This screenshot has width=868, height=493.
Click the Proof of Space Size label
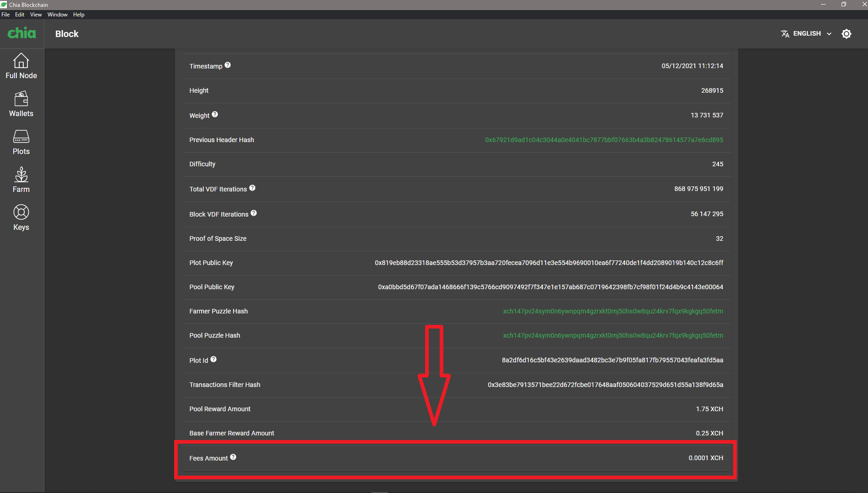point(218,239)
